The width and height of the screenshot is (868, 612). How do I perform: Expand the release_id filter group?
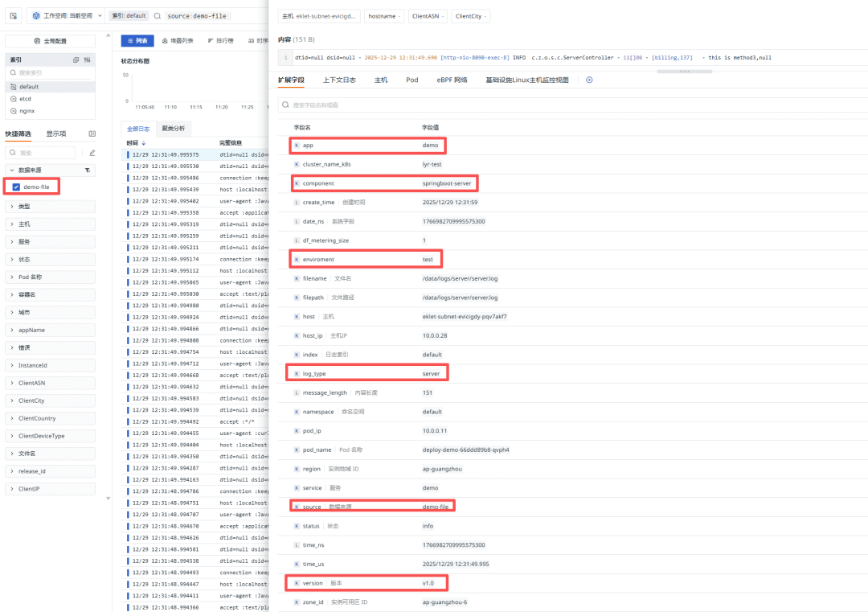51,471
